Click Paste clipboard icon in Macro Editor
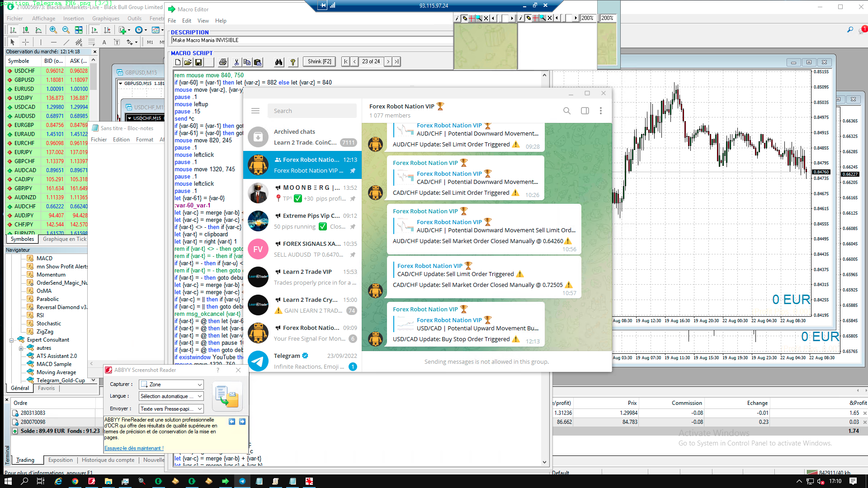The width and height of the screenshot is (868, 488). click(258, 62)
